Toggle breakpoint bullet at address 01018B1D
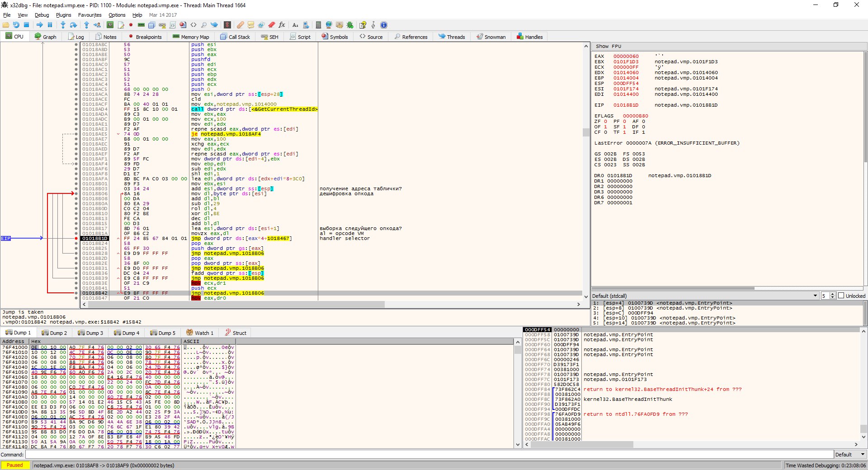This screenshot has height=470, width=868. tap(76, 238)
